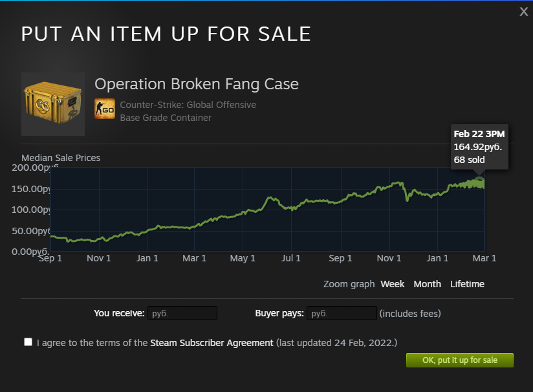Viewport: 533px width, 392px height.
Task: Open the Steam Subscriber Agreement link
Action: click(x=212, y=343)
